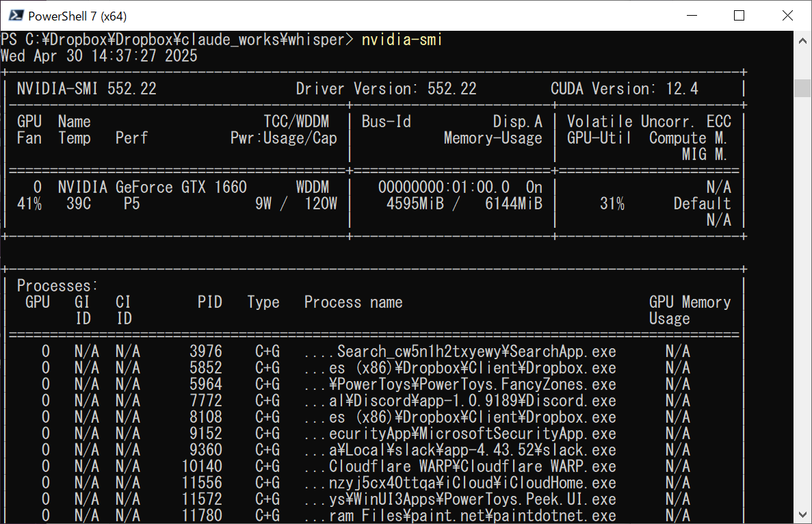
Task: Click the scrollbar down arrow
Action: [x=802, y=514]
